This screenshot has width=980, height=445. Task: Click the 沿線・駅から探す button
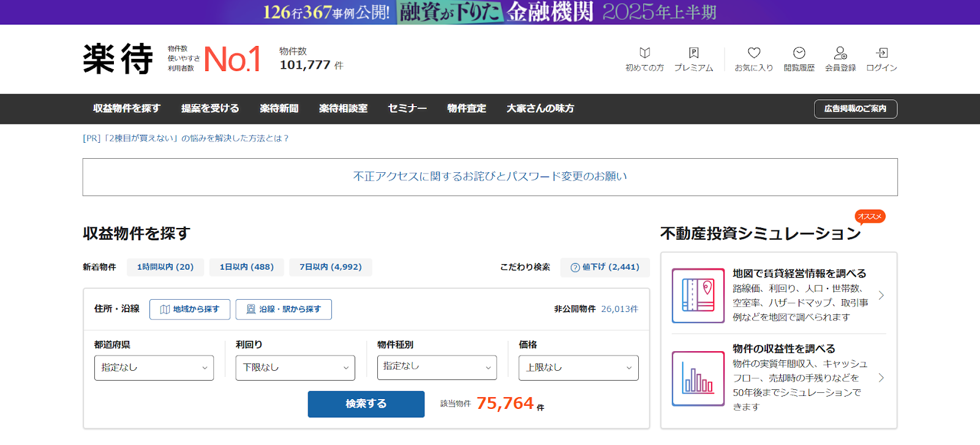[x=284, y=310]
